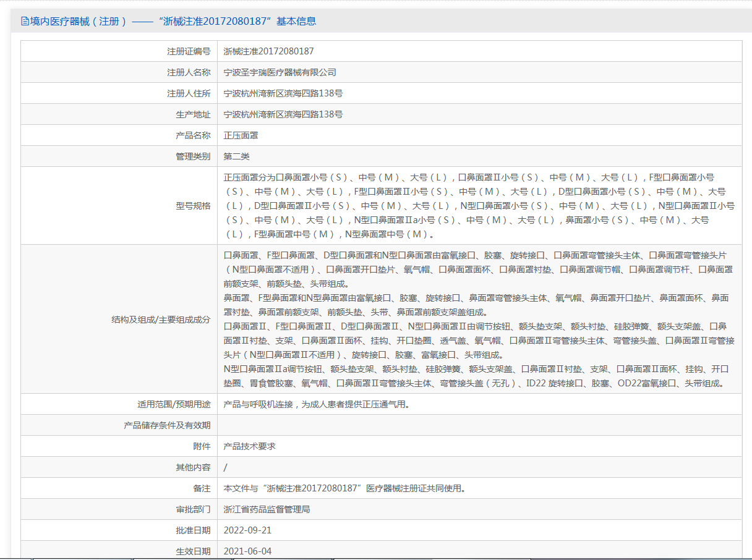Click the '管理类别' label cell
Image resolution: width=752 pixels, height=560 pixels.
(x=119, y=156)
